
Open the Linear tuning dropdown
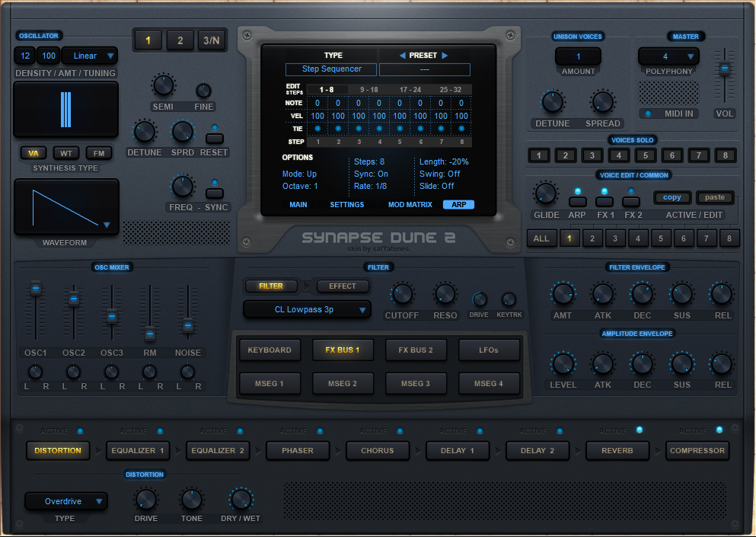pyautogui.click(x=90, y=56)
